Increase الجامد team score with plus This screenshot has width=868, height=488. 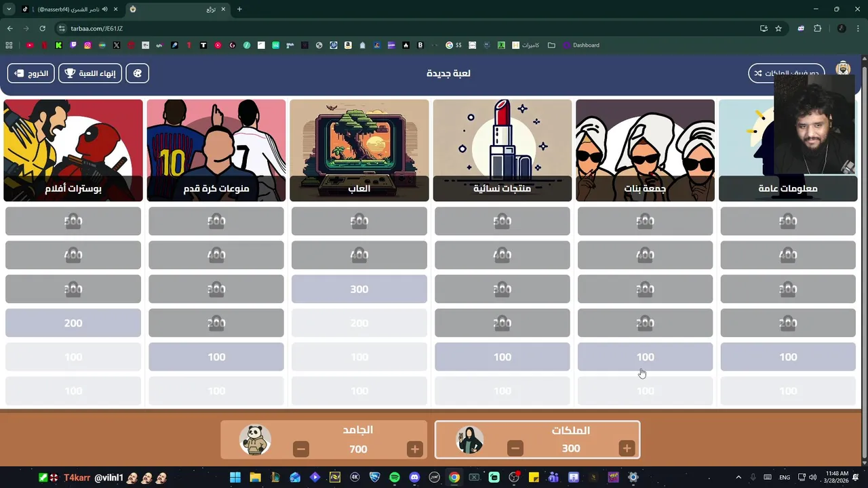pos(415,449)
